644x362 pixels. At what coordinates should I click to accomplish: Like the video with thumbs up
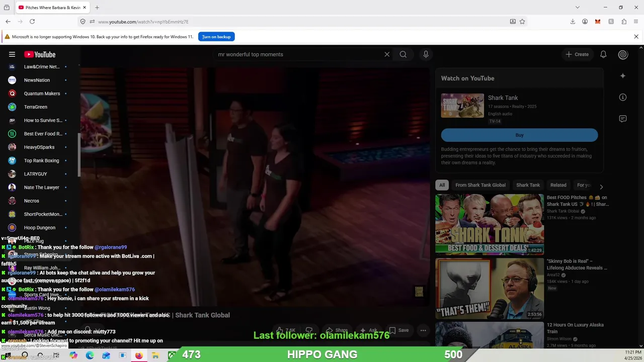[285, 330]
